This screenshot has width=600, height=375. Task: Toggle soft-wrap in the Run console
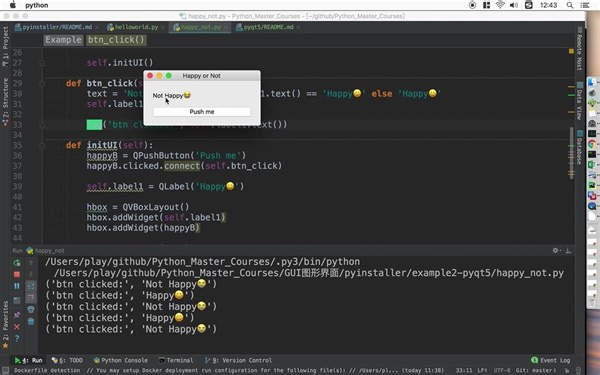(31, 285)
